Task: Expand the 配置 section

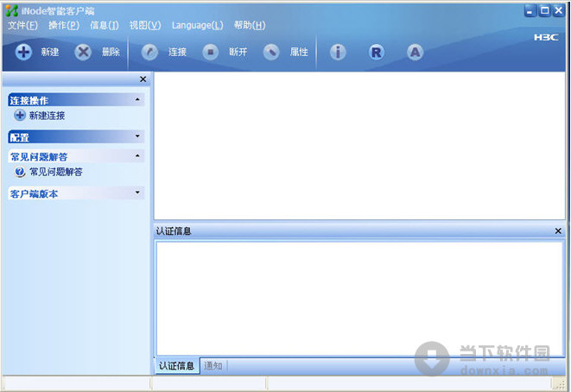Action: click(137, 136)
